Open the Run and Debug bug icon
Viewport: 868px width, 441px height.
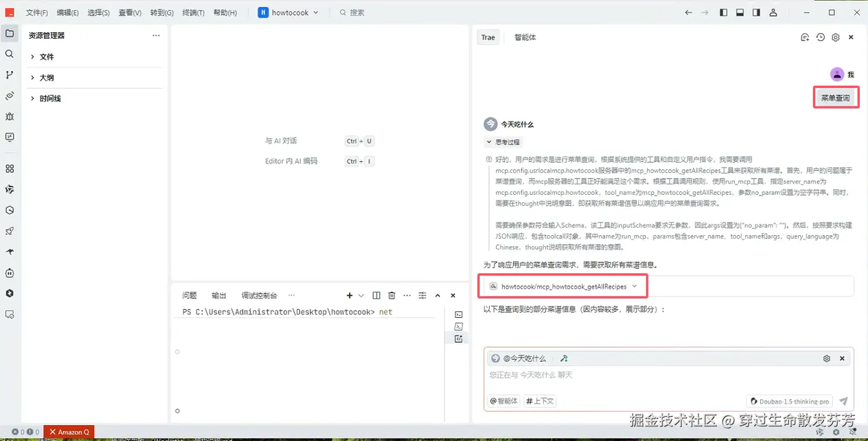[10, 116]
